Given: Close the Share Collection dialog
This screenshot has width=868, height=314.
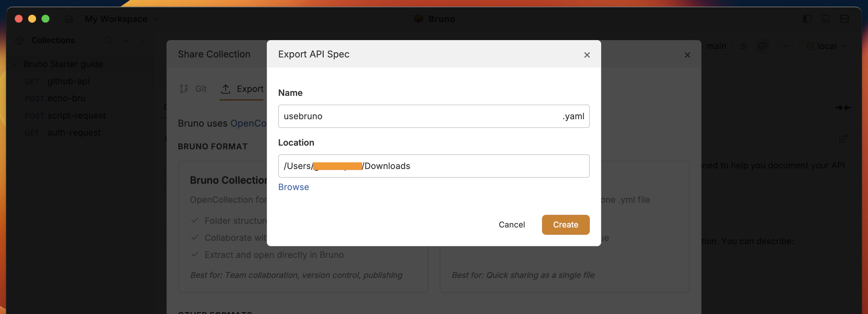Looking at the screenshot, I should (x=687, y=55).
